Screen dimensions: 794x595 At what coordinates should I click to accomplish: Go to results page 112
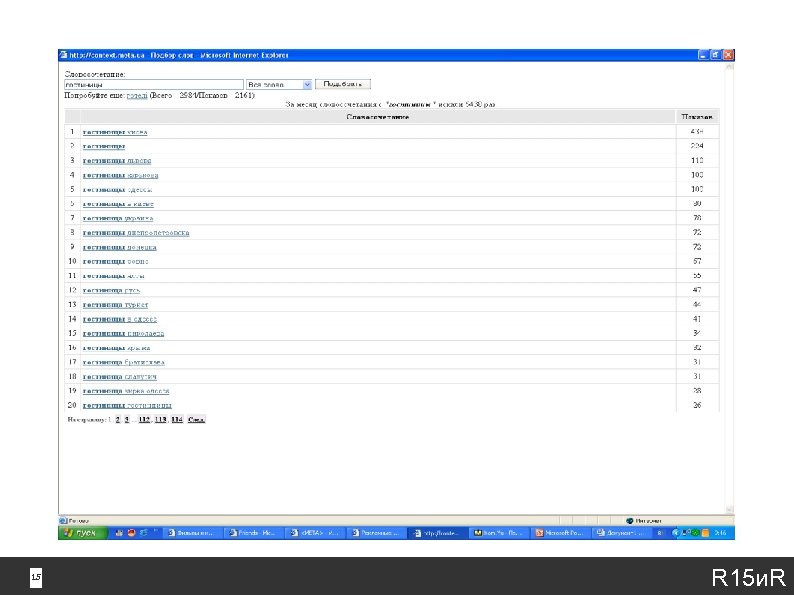(144, 419)
